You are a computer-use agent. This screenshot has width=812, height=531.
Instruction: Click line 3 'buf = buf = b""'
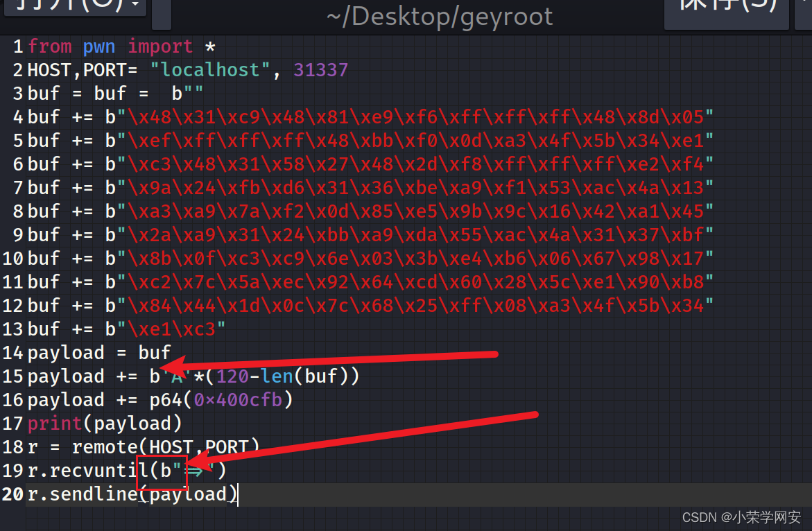pos(115,94)
